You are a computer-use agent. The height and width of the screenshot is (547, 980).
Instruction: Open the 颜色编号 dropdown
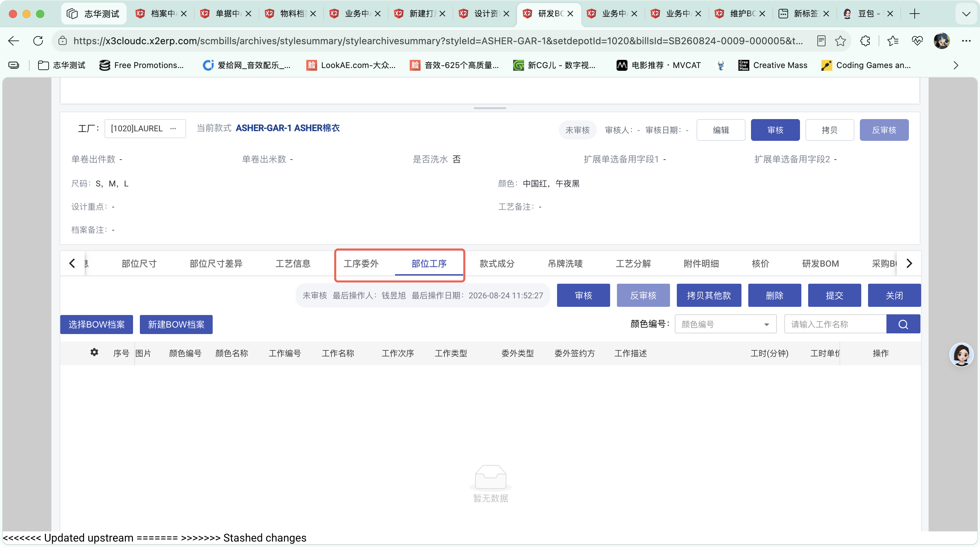pyautogui.click(x=725, y=324)
